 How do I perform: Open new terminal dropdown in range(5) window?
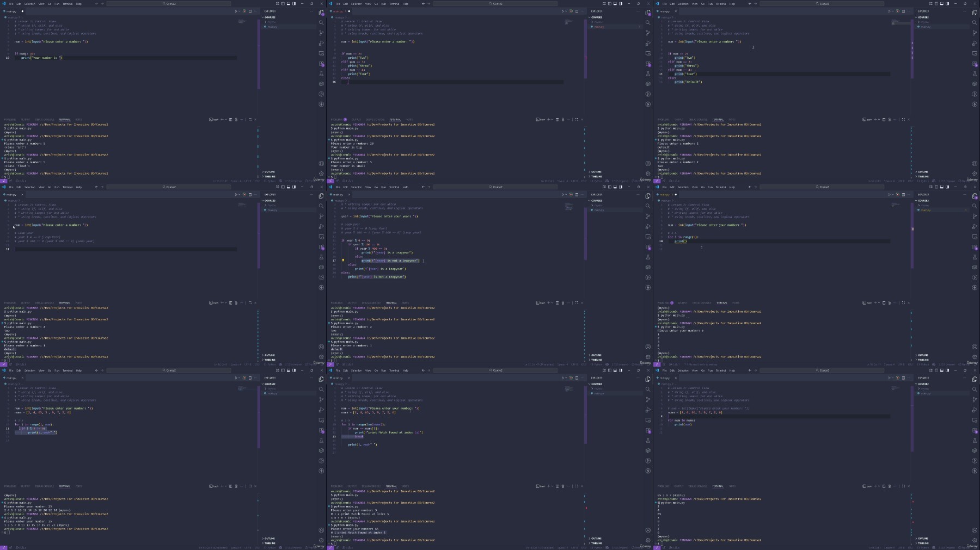[x=879, y=303]
